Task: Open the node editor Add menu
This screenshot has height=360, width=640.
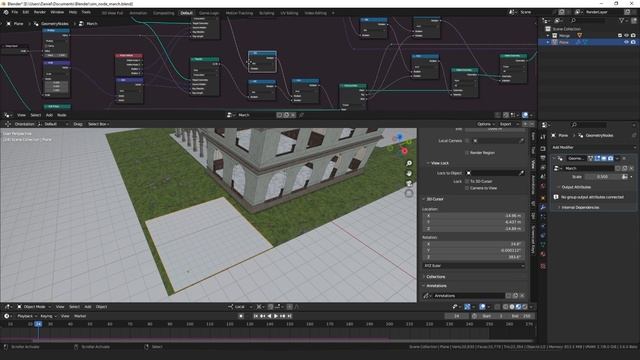Action: (49, 115)
